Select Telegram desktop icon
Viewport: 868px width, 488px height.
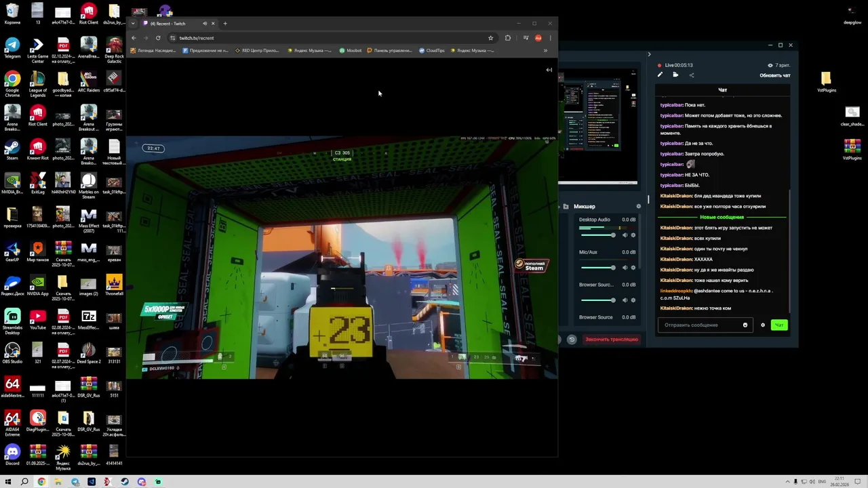(12, 47)
